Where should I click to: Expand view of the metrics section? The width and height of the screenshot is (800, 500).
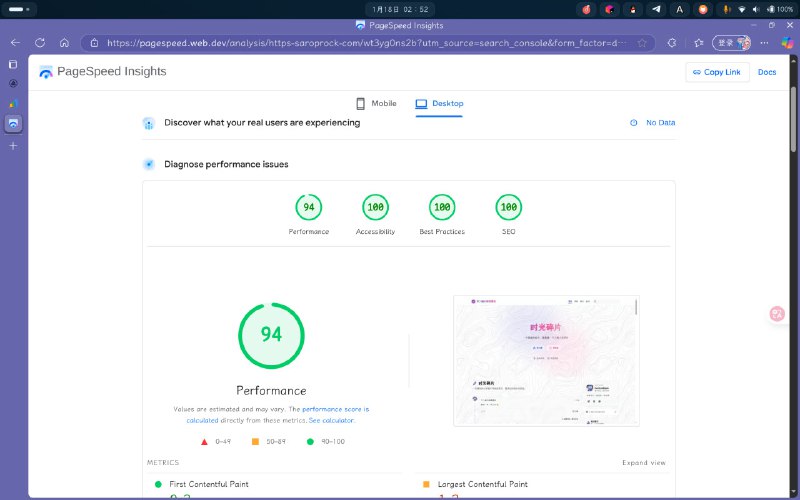point(643,463)
